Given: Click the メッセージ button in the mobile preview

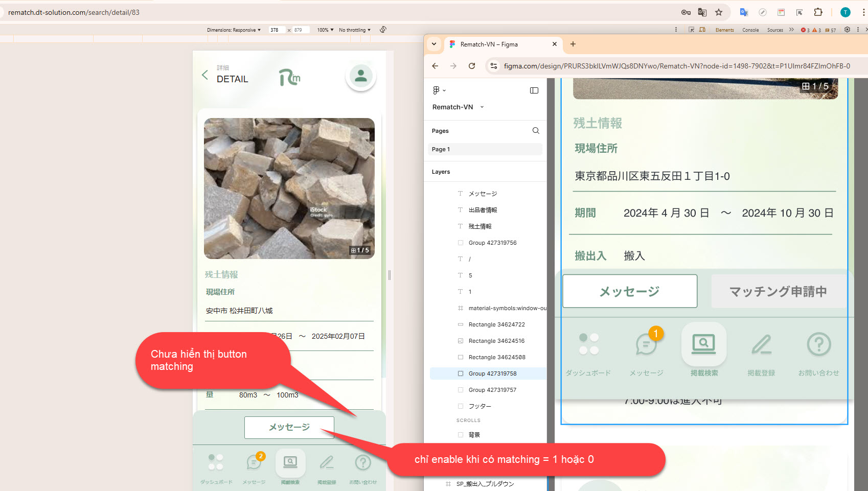Looking at the screenshot, I should click(289, 427).
